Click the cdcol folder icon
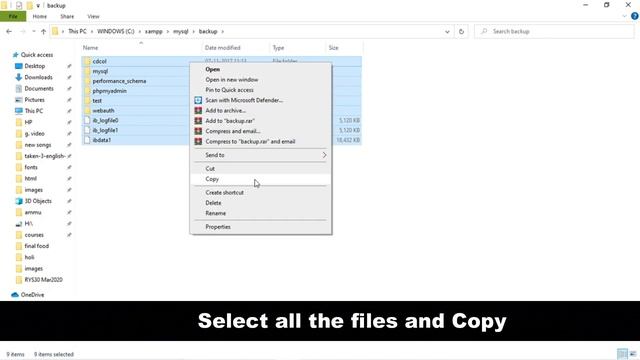The width and height of the screenshot is (640, 360). [87, 61]
